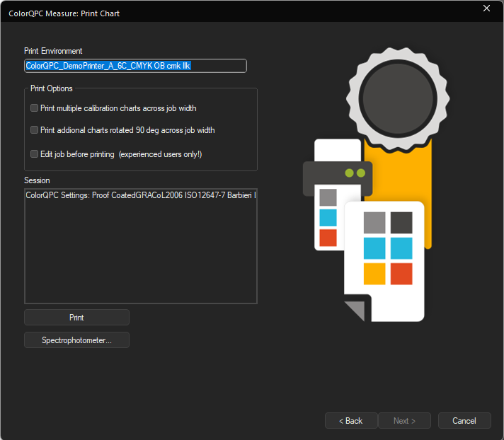Click the printer graphic in the illustration

pos(338,178)
